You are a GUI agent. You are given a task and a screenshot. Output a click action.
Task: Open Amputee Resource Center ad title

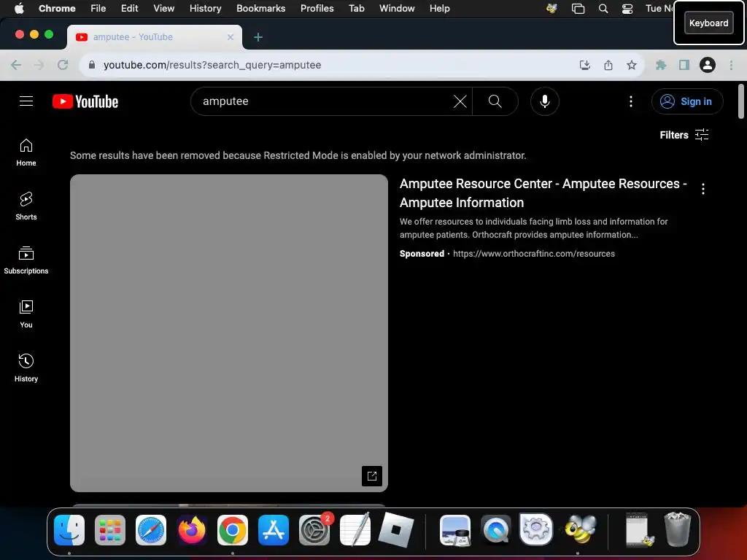[x=543, y=192]
